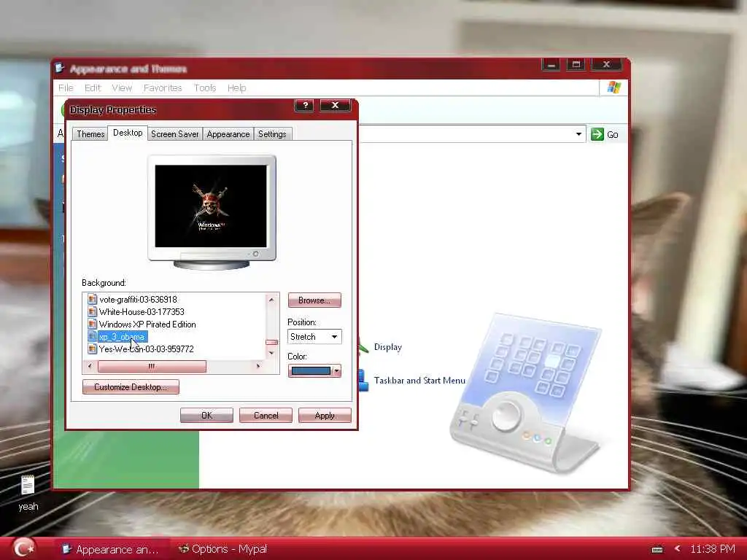
Task: Click the Browse... button
Action: click(x=314, y=300)
